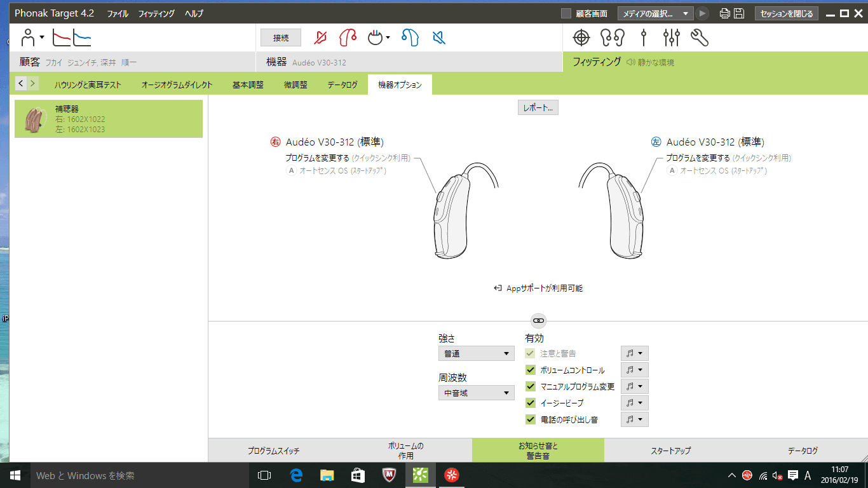Click the media play button
Image resolution: width=868 pixels, height=488 pixels.
(702, 13)
